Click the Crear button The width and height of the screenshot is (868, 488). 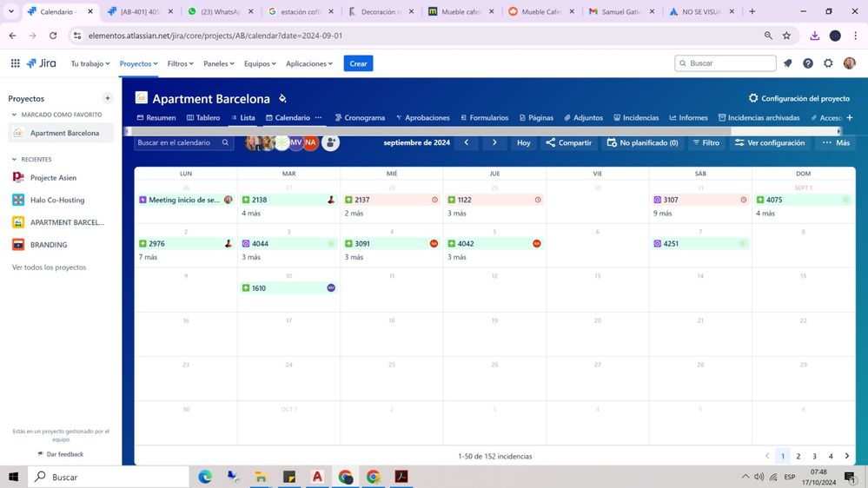358,63
